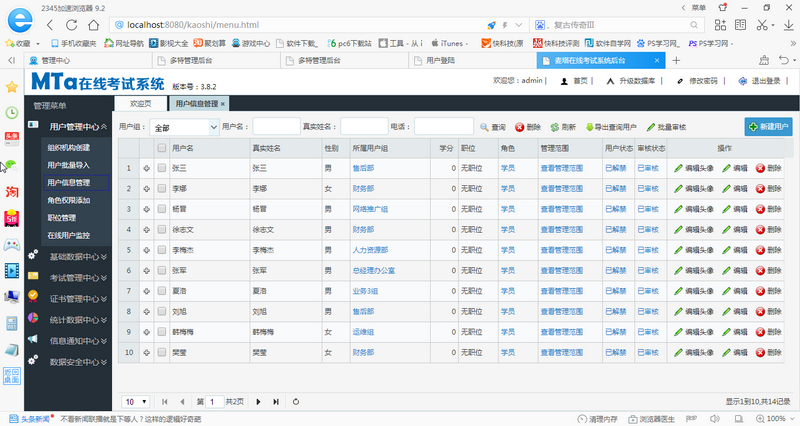This screenshot has width=800, height=426.
Task: Open browser screenshot scissors icon
Action: [x=762, y=24]
